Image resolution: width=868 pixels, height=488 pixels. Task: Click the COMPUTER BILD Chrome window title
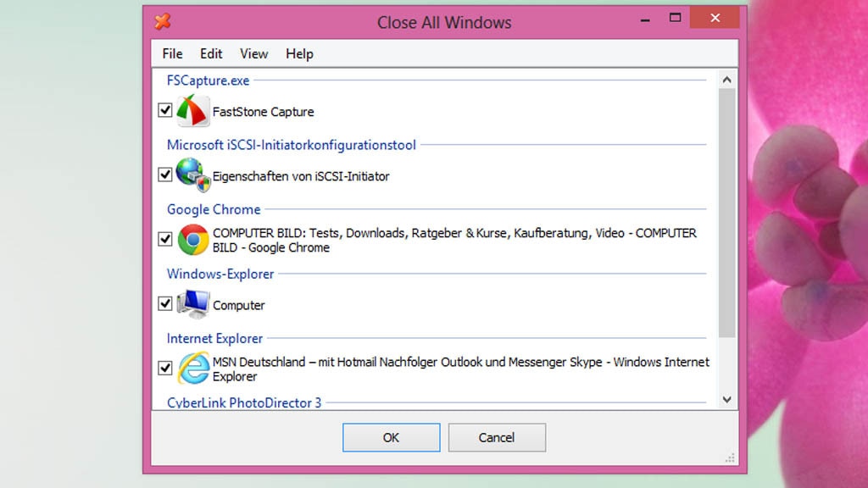pyautogui.click(x=454, y=240)
